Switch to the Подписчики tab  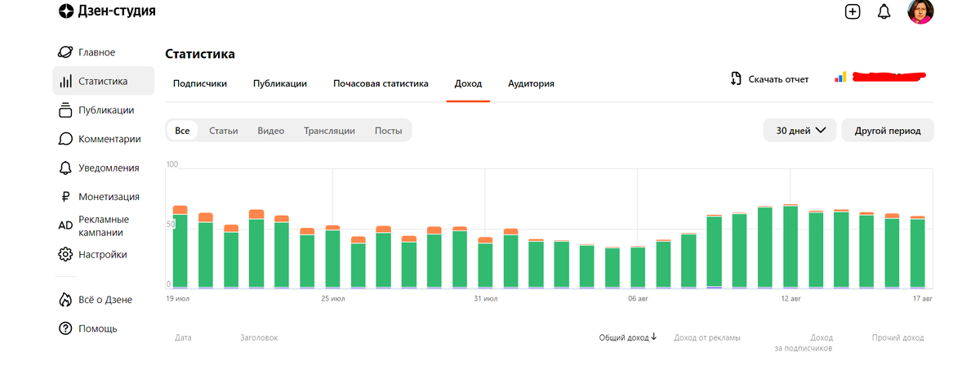tap(200, 83)
